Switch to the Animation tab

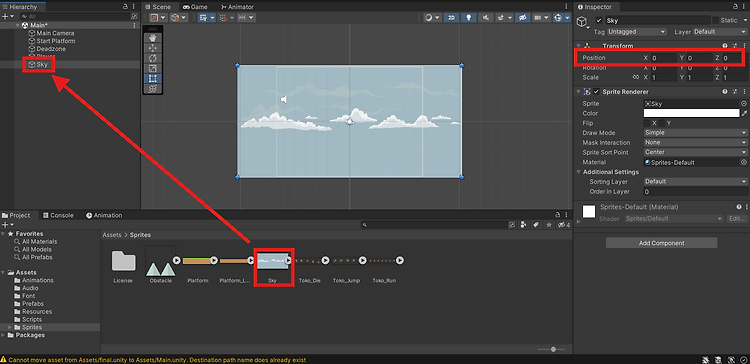coord(104,215)
